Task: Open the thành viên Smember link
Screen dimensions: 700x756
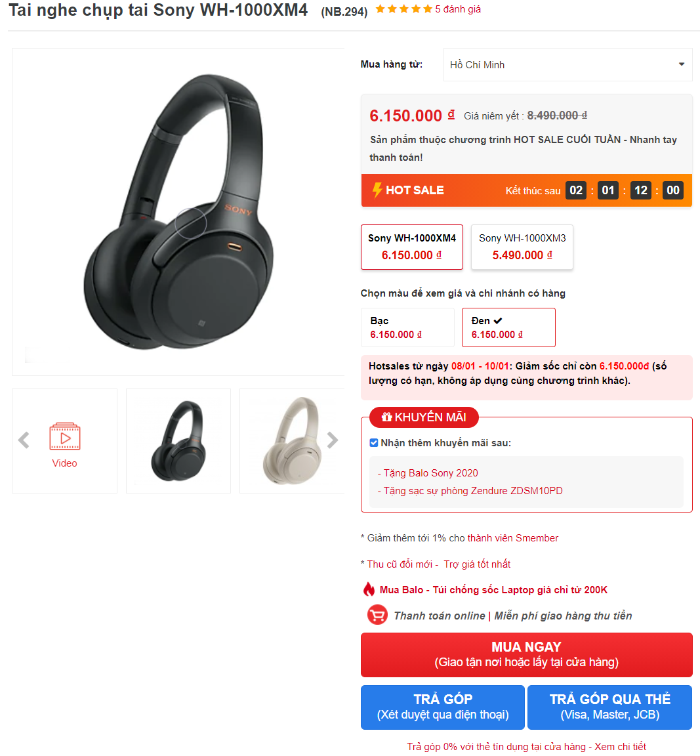Action: pos(513,538)
